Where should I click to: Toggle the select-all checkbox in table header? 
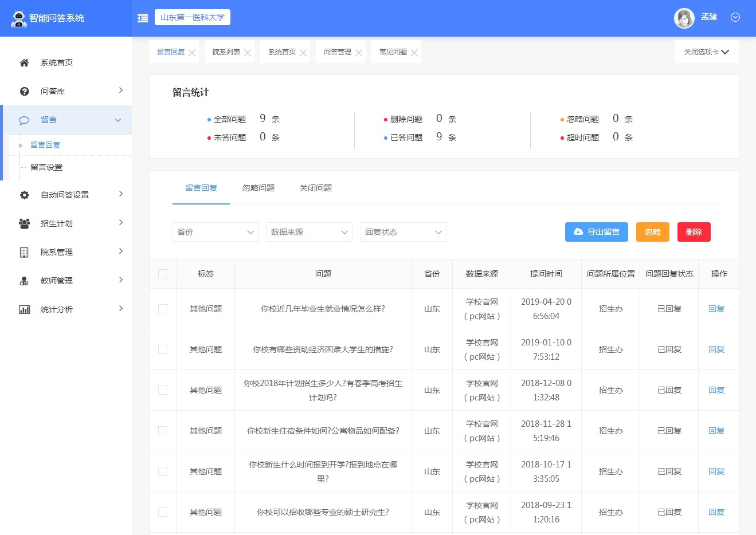[163, 274]
